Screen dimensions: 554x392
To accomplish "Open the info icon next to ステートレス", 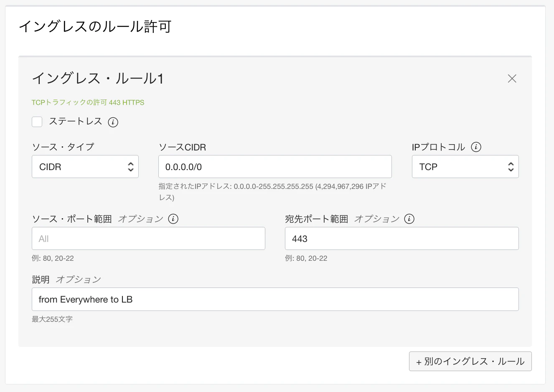I will pyautogui.click(x=113, y=122).
